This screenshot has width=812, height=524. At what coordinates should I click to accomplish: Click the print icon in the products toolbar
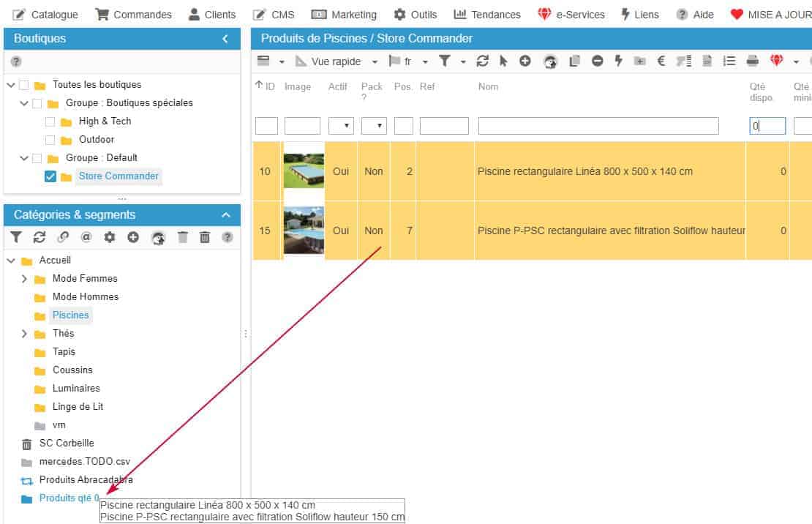(752, 61)
